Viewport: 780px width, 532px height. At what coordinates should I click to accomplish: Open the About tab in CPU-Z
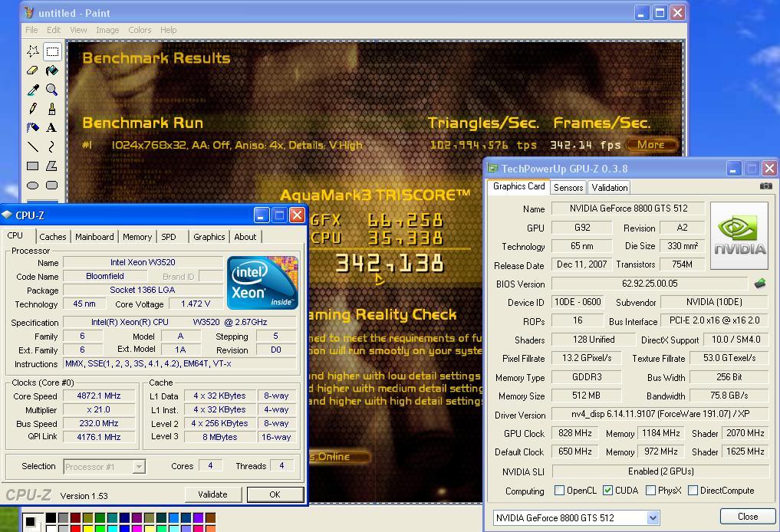[x=245, y=237]
